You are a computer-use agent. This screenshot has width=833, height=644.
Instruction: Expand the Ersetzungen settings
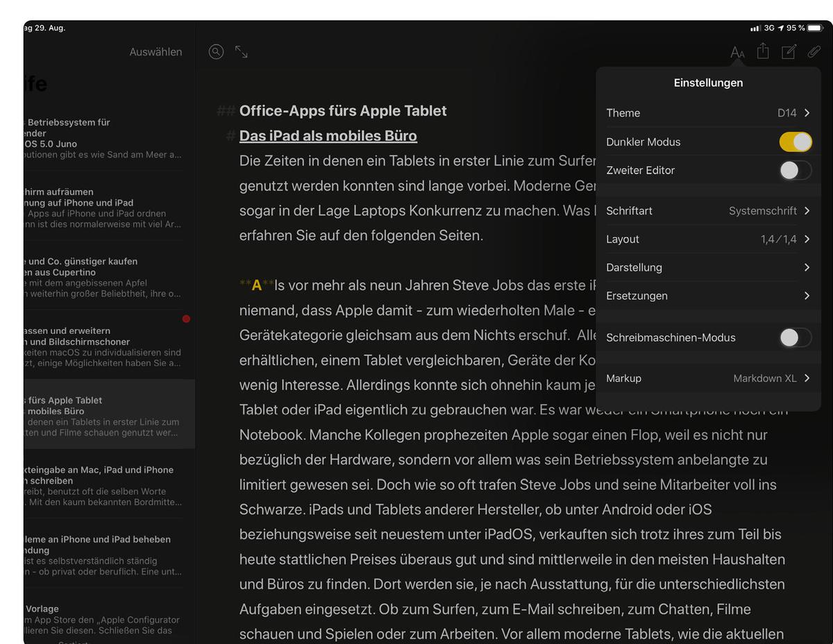point(708,296)
